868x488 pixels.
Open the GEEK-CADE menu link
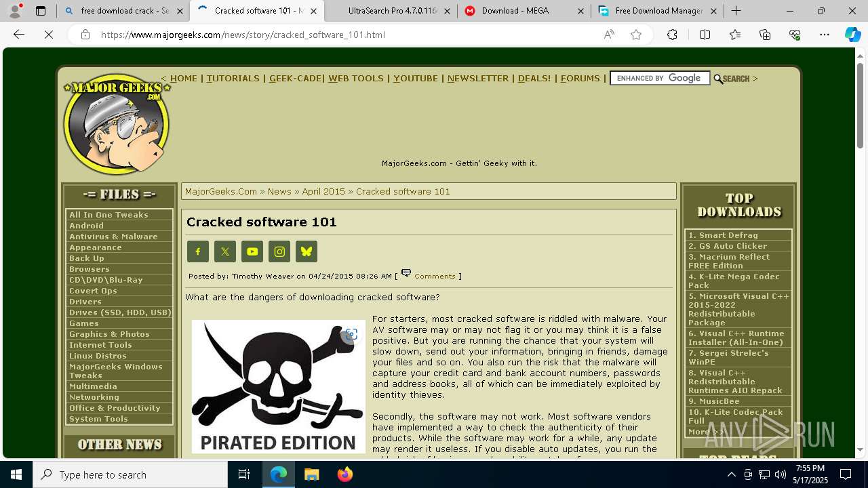295,79
